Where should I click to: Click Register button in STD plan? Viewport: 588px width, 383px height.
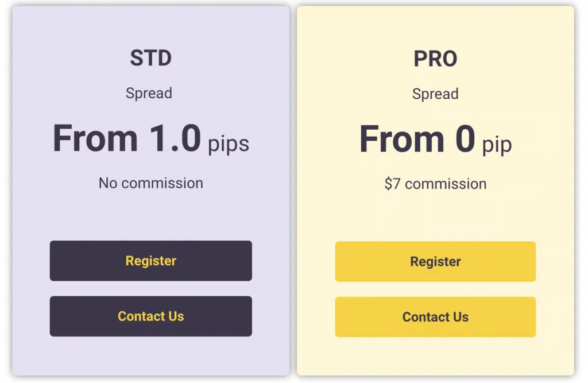pyautogui.click(x=150, y=261)
